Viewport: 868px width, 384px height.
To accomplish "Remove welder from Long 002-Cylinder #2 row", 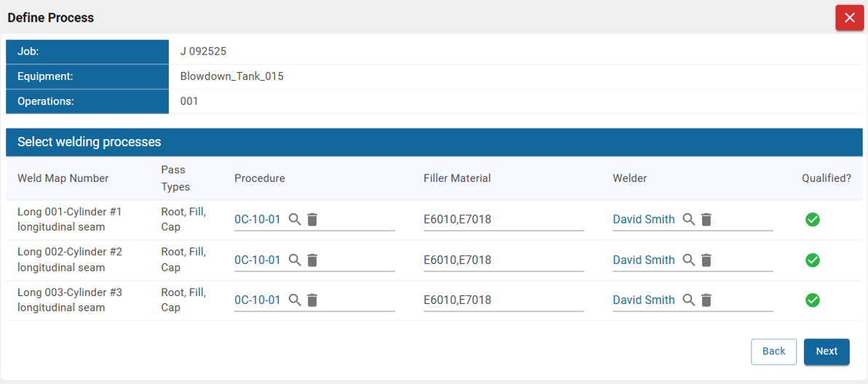I will tap(706, 260).
